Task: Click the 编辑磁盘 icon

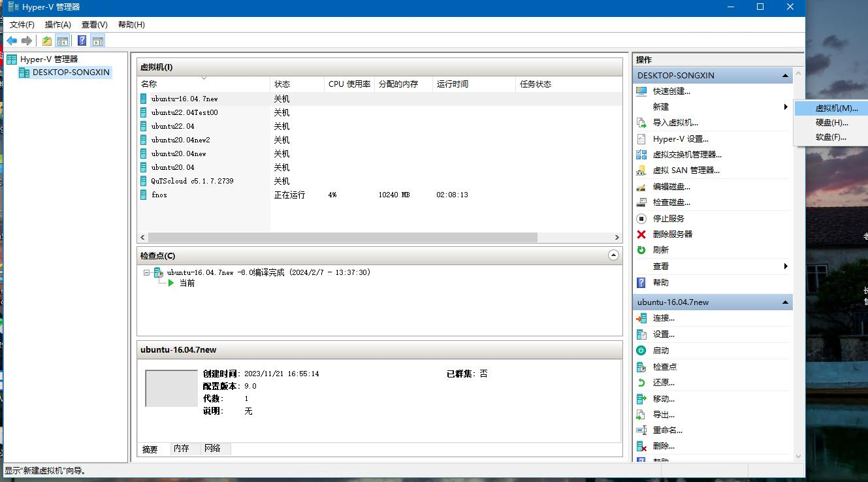Action: 641,186
